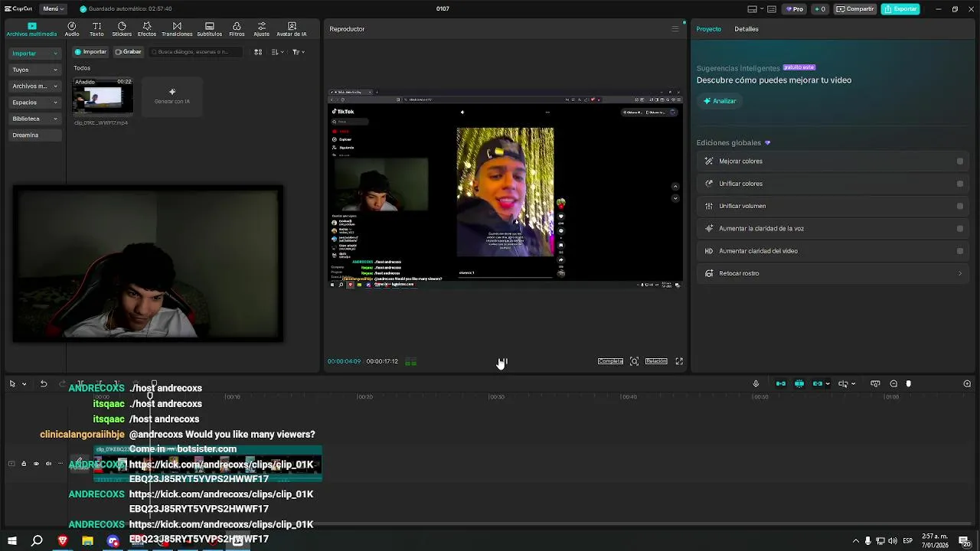
Task: Click the Pro upgrade button
Action: pos(794,9)
